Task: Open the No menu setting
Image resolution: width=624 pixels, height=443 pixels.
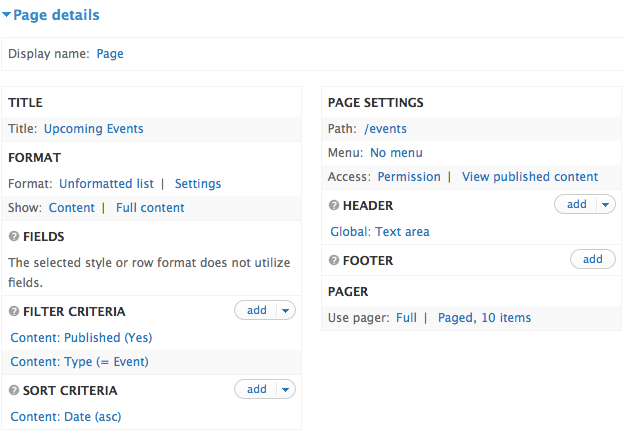Action: pos(396,153)
